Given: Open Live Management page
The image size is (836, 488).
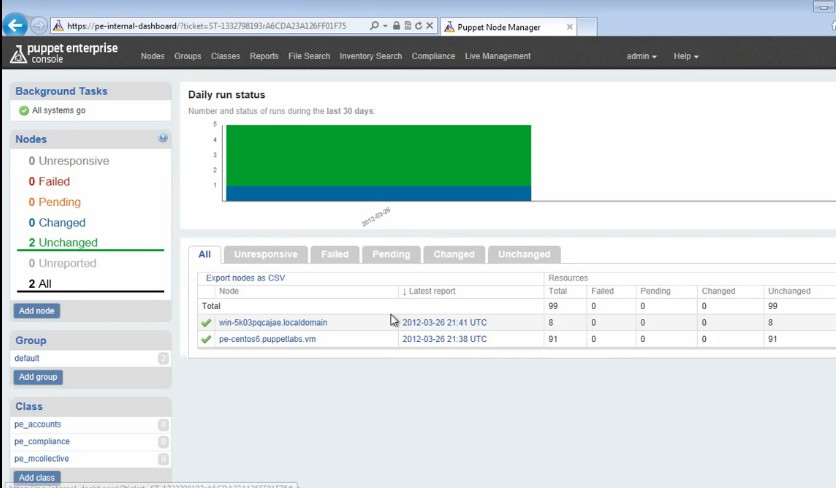Looking at the screenshot, I should coord(497,56).
